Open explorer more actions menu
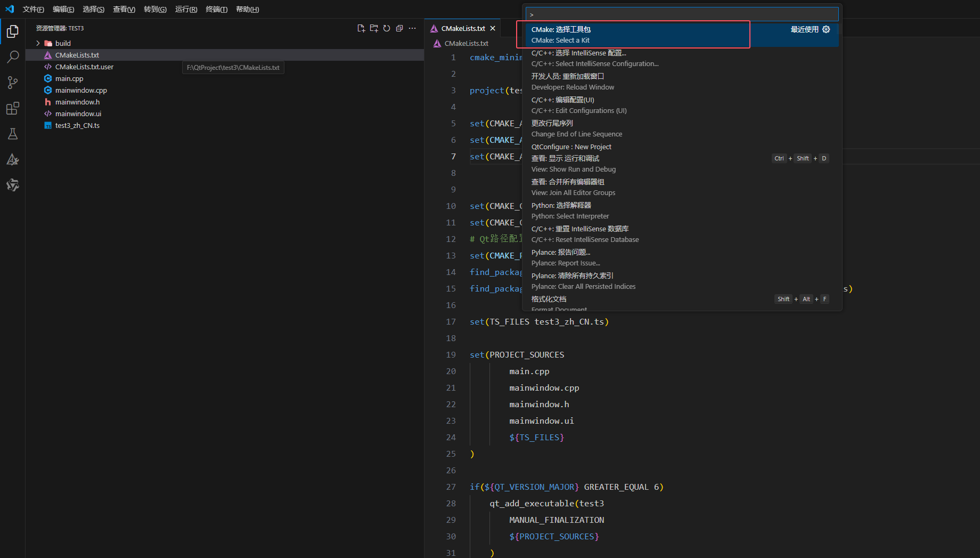980x558 pixels. [412, 28]
